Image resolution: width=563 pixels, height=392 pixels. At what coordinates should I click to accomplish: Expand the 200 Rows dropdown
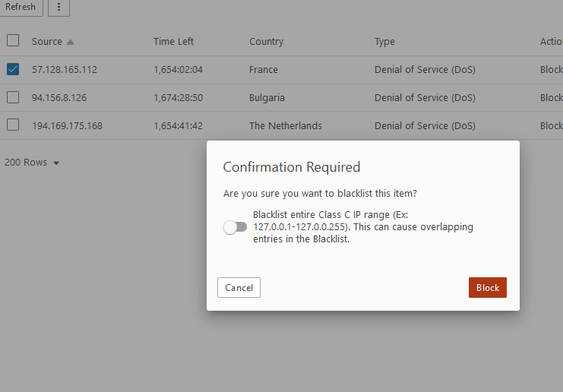point(32,163)
